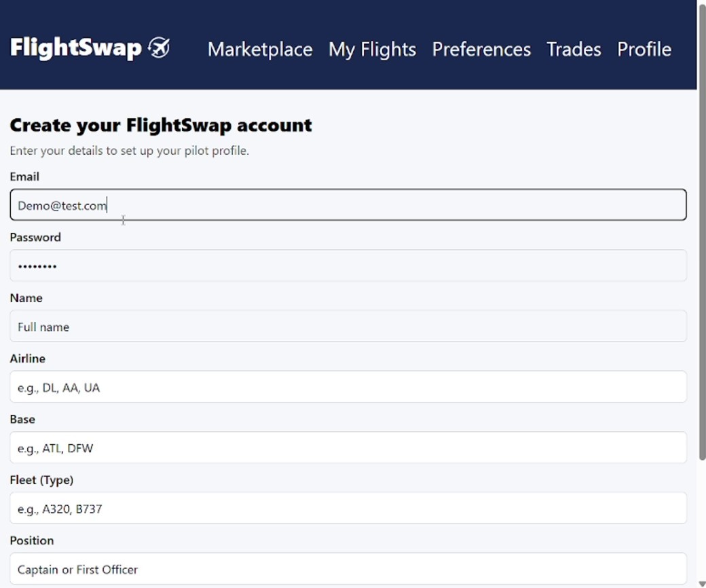Open the Marketplace nav link
The width and height of the screenshot is (706, 588).
(x=260, y=49)
